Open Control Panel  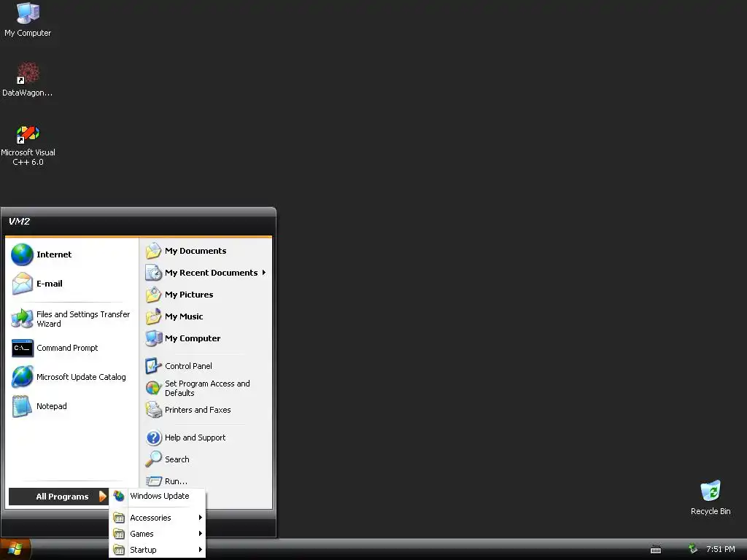tap(206, 366)
